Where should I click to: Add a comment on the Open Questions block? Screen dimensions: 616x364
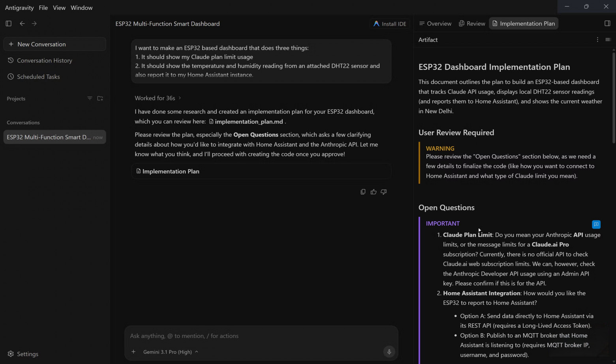tap(596, 224)
